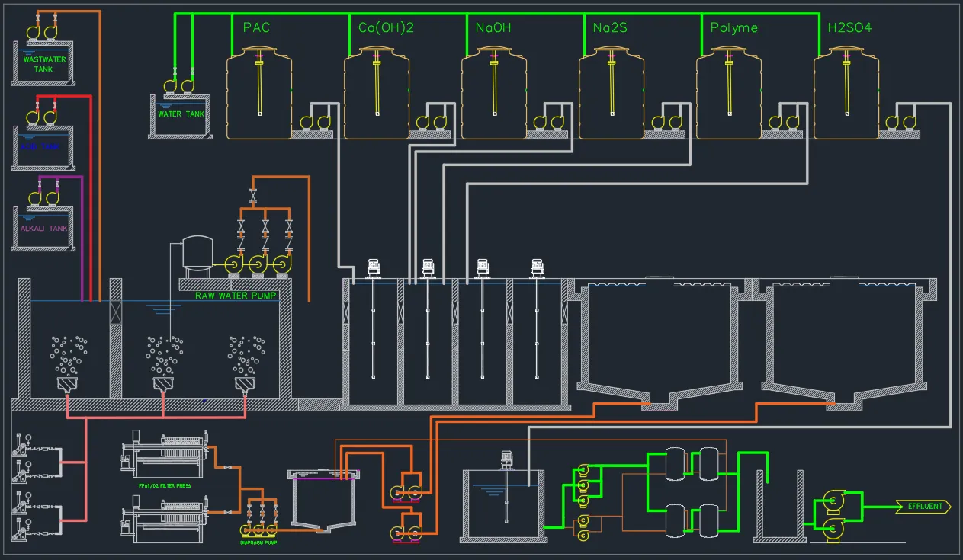The height and width of the screenshot is (560, 963).
Task: Select the NaOH storage tank body
Action: tap(494, 93)
